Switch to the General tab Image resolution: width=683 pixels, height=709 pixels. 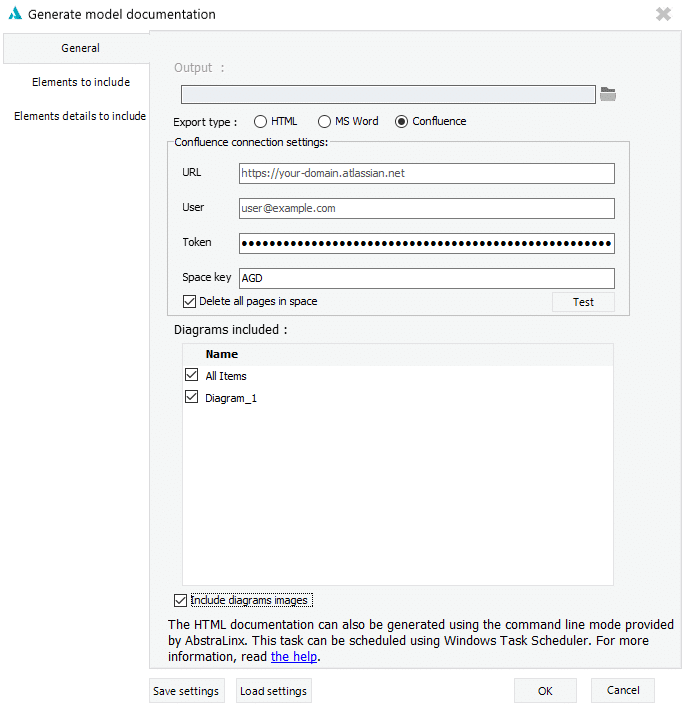point(80,48)
